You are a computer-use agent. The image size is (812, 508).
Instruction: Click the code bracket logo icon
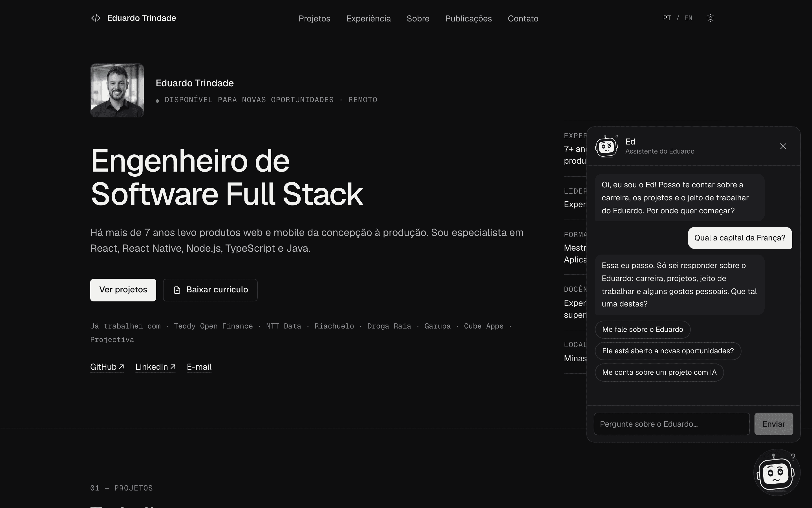click(96, 18)
